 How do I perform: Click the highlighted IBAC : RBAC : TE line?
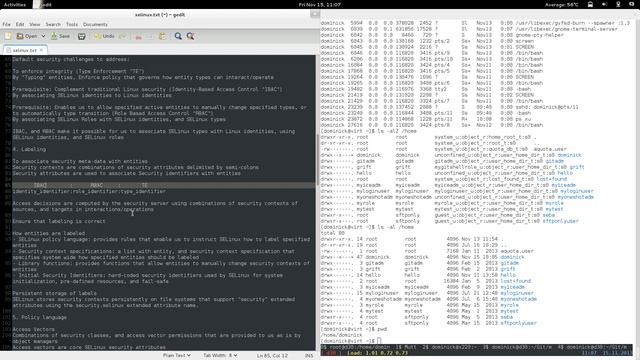pyautogui.click(x=163, y=185)
